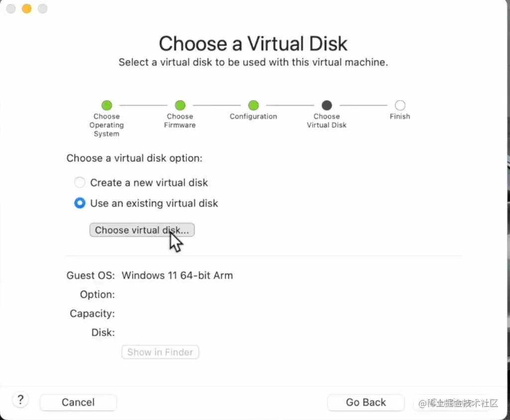510x420 pixels.
Task: Click the Finish step circle
Action: click(x=399, y=105)
